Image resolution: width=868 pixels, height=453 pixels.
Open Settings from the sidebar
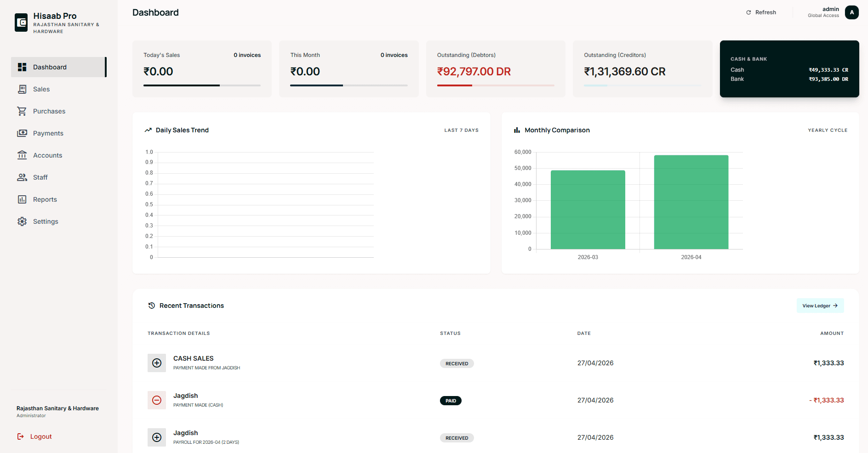pos(59,221)
